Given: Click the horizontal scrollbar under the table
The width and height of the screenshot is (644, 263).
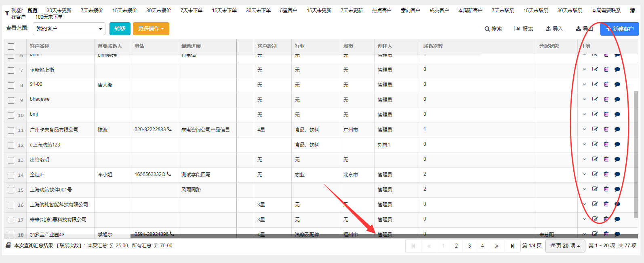Looking at the screenshot, I should click(384, 236).
